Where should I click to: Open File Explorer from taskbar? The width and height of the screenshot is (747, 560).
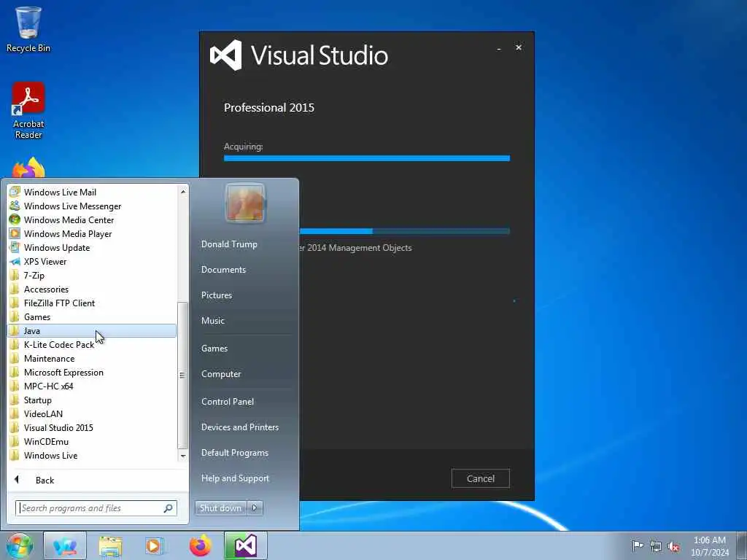111,545
